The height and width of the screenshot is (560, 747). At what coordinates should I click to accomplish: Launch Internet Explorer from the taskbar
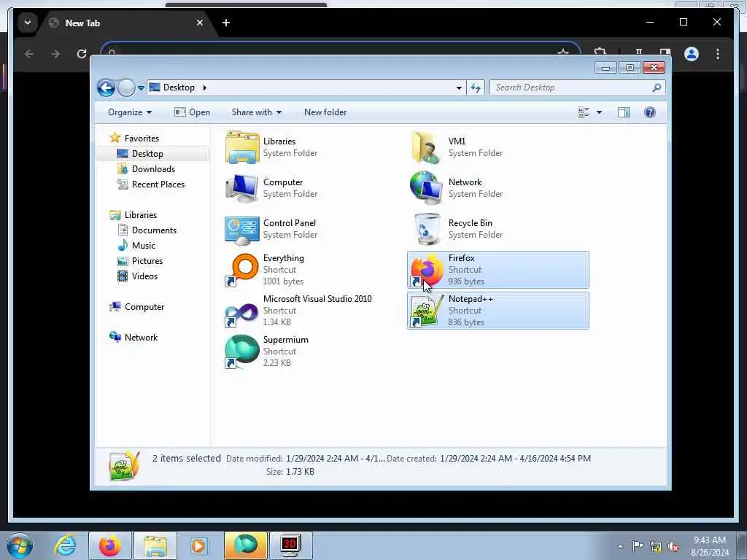[65, 545]
